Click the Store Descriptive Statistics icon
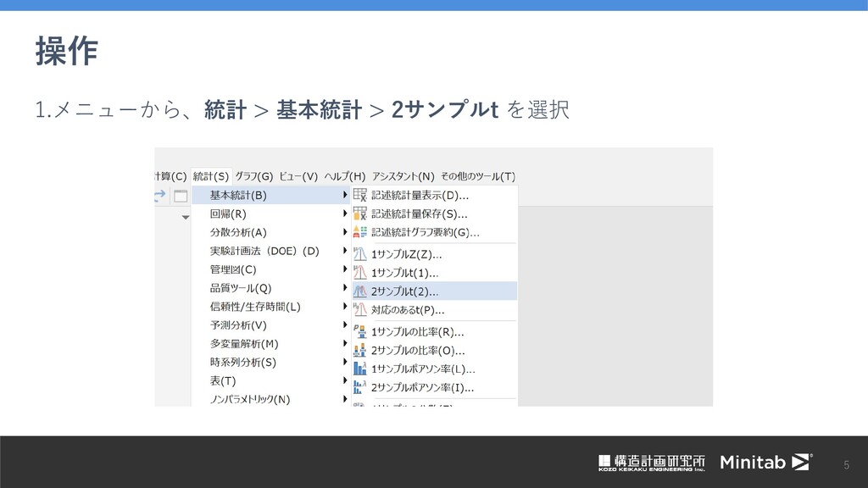This screenshot has width=868, height=488. click(x=359, y=213)
